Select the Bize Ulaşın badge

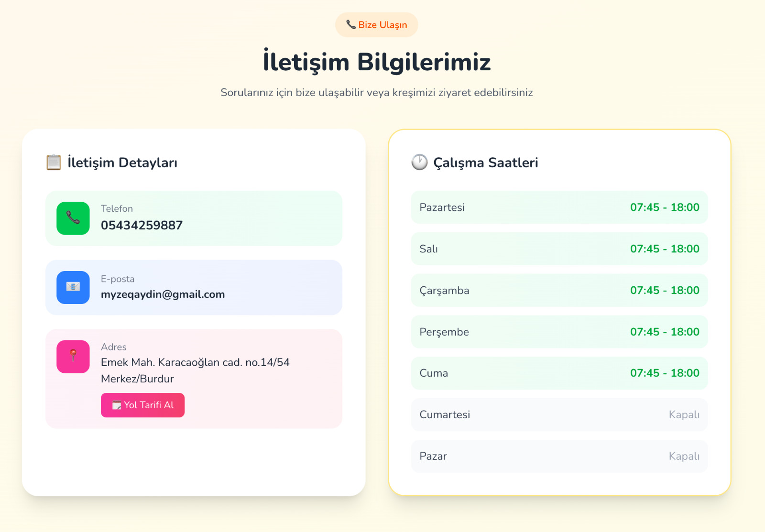[377, 24]
